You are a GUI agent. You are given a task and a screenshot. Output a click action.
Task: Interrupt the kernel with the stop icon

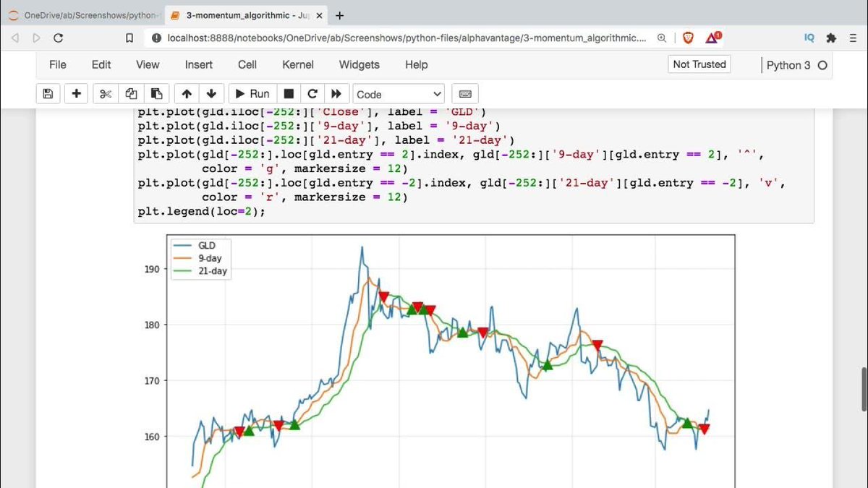click(x=289, y=94)
